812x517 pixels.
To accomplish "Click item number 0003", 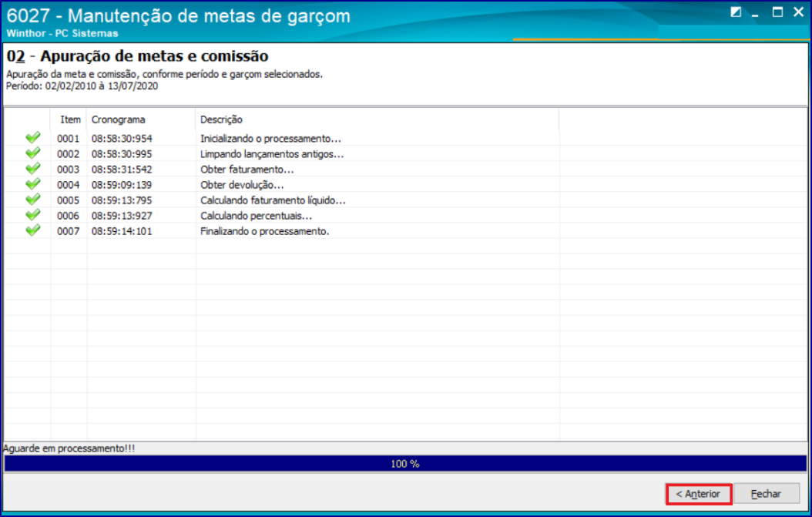I will point(69,170).
